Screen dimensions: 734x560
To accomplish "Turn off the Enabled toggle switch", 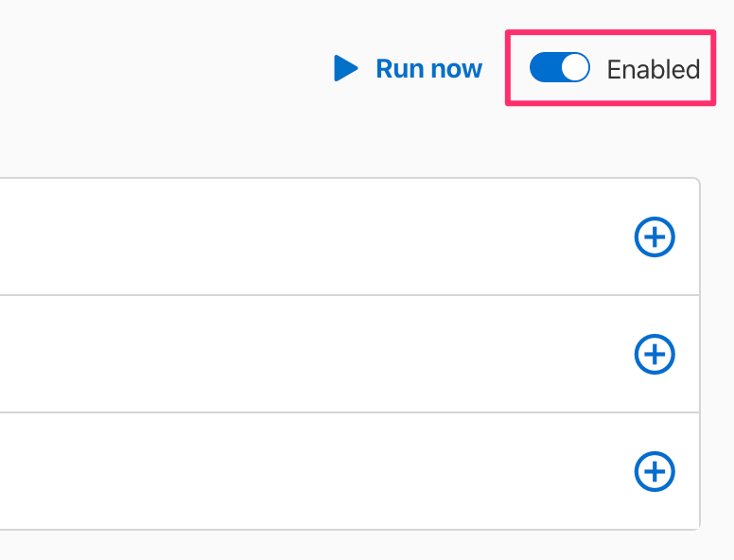I will [x=559, y=67].
